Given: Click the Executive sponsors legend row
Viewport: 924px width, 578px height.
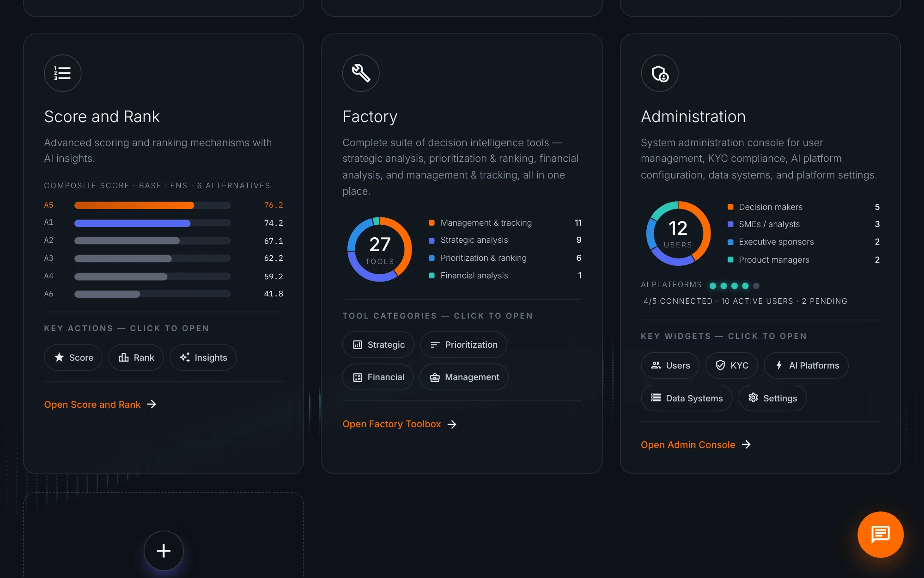Looking at the screenshot, I should [803, 242].
